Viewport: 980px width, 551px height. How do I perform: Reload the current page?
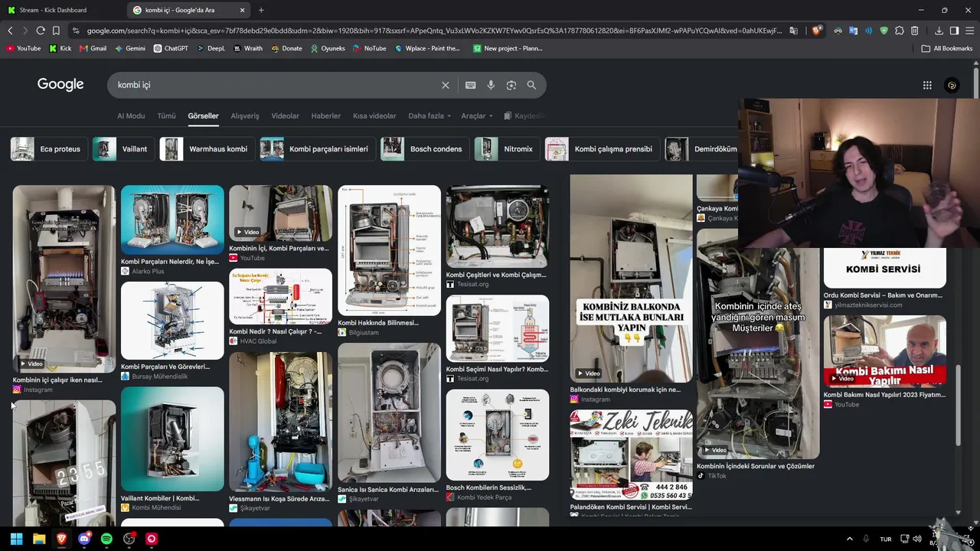click(41, 31)
